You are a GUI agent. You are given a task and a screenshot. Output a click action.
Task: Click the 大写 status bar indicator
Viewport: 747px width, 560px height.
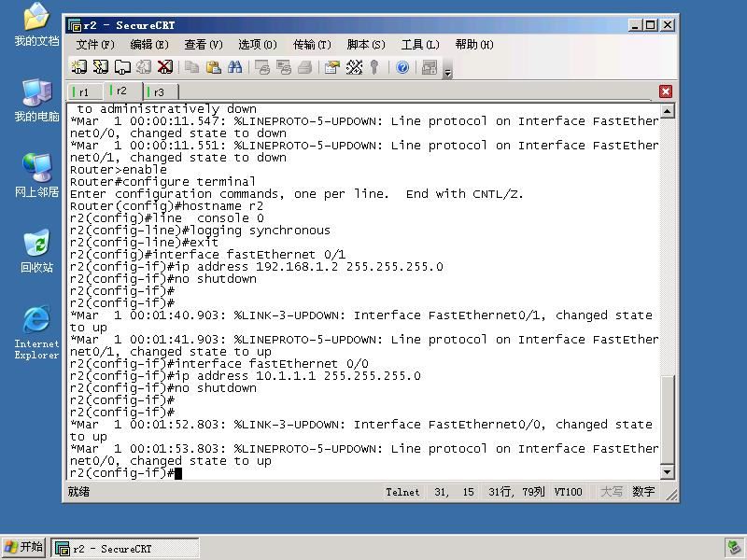[x=612, y=492]
